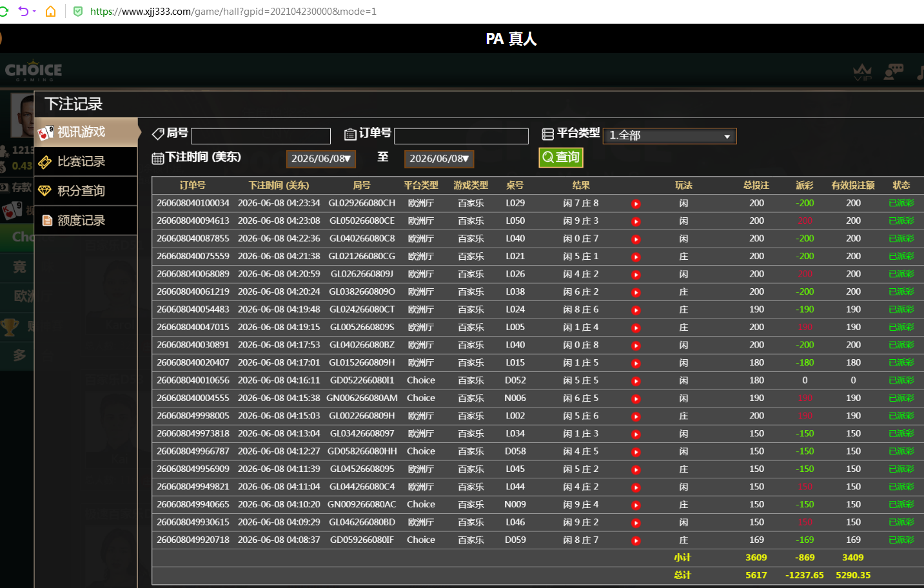Play video for order 260608040068089
924x588 pixels.
point(636,275)
